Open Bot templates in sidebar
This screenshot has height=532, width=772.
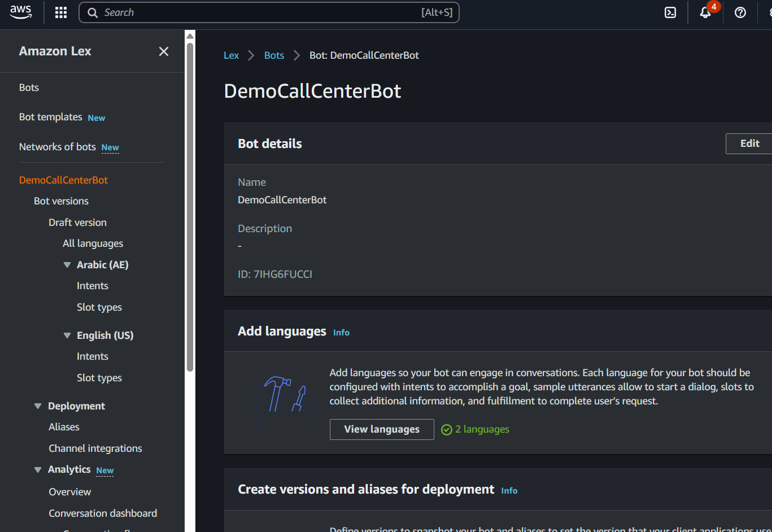[51, 117]
